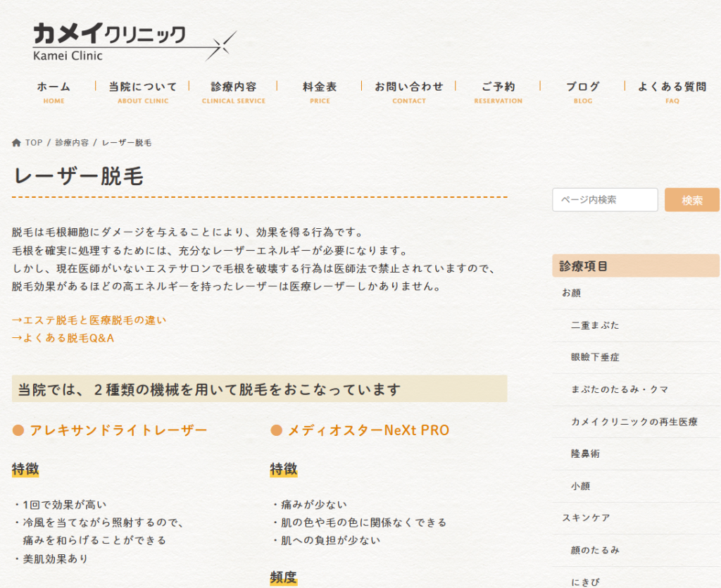The height and width of the screenshot is (588, 721).
Task: Open エステ脱毛と医療脱毛の違い link
Action: (89, 320)
